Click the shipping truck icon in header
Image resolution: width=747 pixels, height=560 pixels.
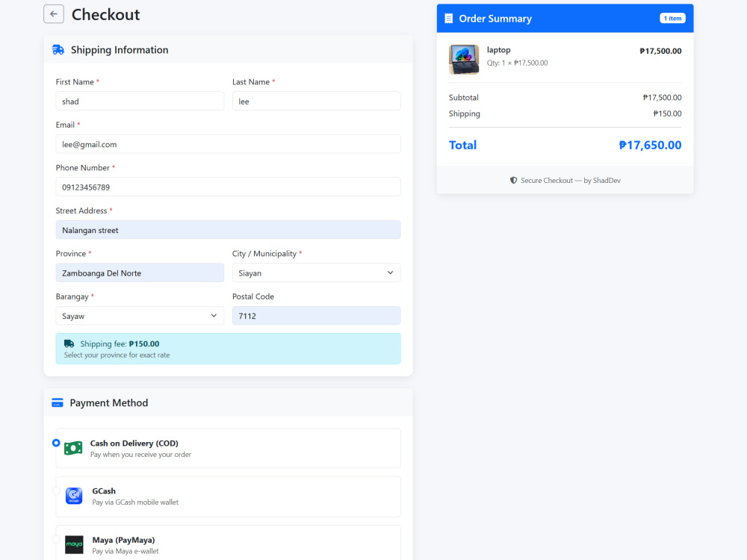[x=58, y=49]
